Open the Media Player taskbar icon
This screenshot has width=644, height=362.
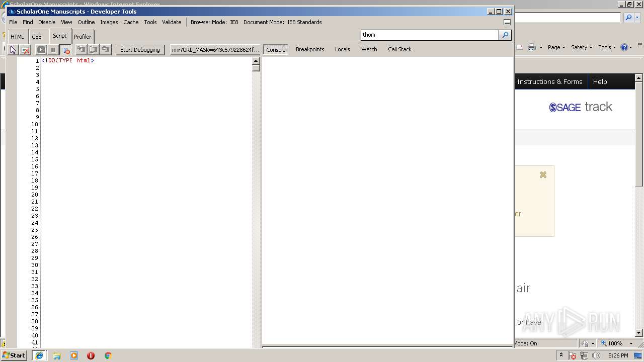(x=74, y=355)
